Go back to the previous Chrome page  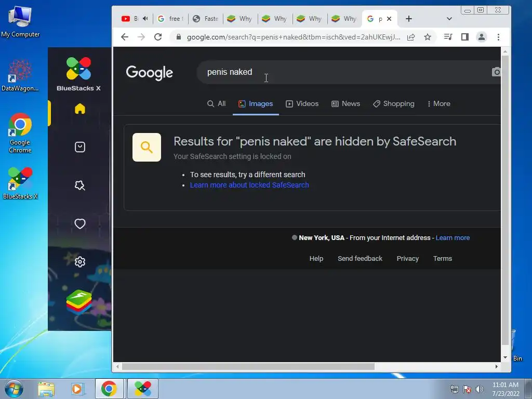click(125, 37)
